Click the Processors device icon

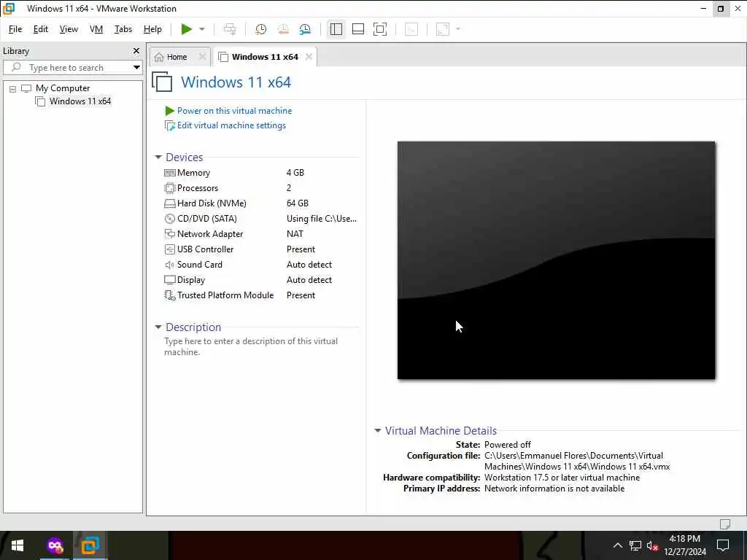coord(169,188)
